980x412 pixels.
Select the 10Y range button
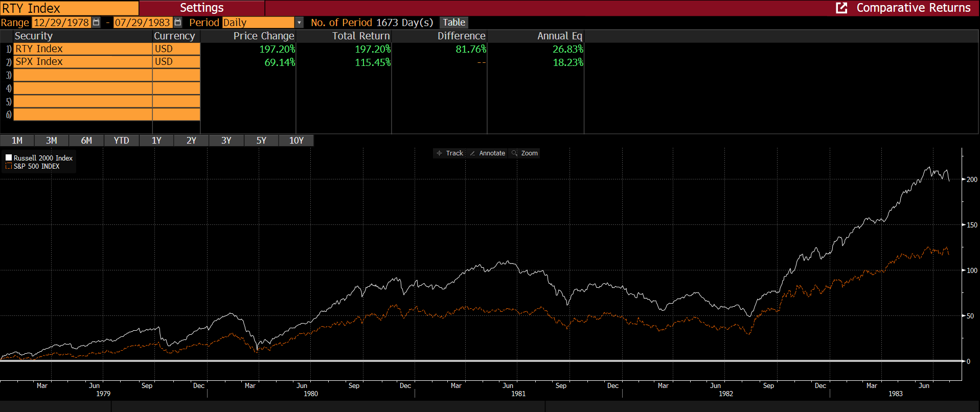click(x=296, y=141)
